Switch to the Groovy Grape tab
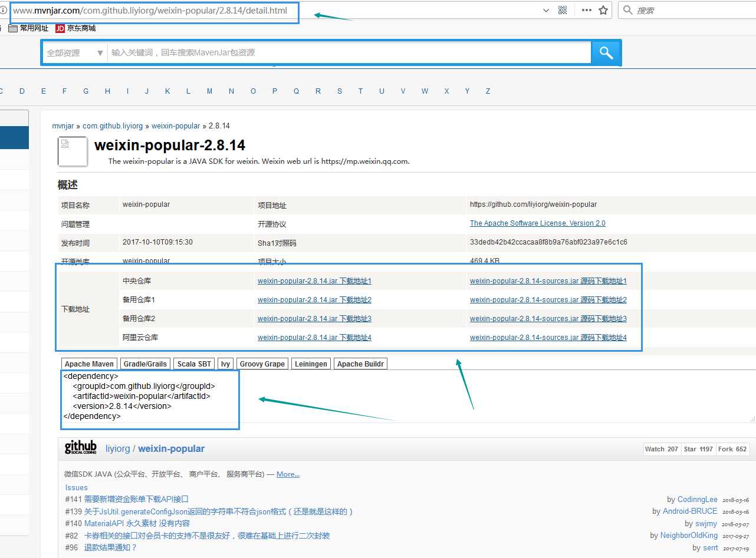Viewport: 756px width, 558px height. click(x=262, y=364)
